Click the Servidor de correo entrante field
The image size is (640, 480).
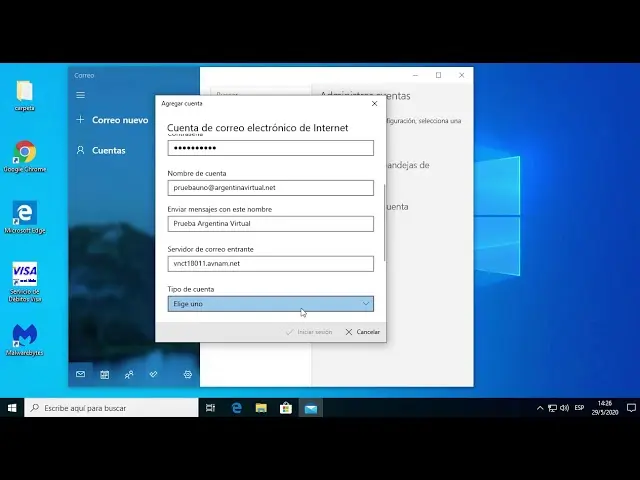pos(271,264)
